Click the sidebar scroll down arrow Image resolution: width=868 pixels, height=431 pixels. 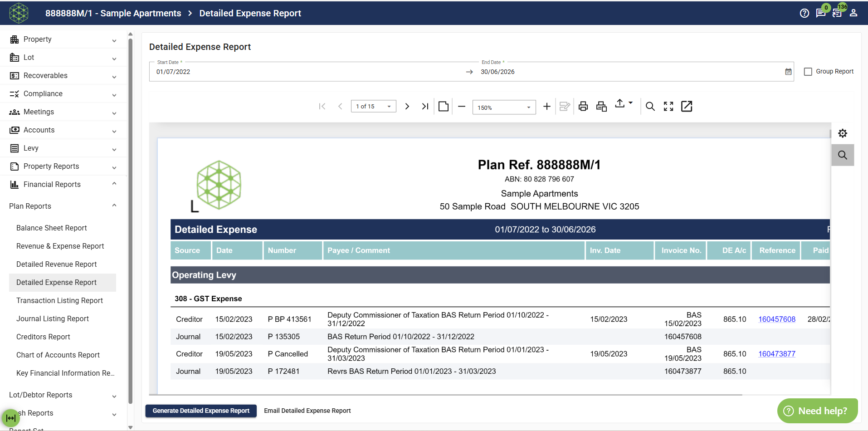tap(131, 427)
